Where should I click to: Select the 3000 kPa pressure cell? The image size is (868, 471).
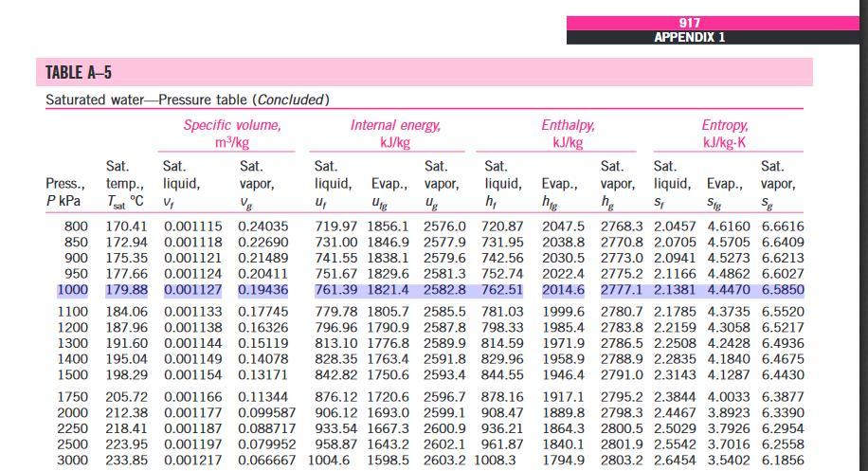pyautogui.click(x=74, y=460)
